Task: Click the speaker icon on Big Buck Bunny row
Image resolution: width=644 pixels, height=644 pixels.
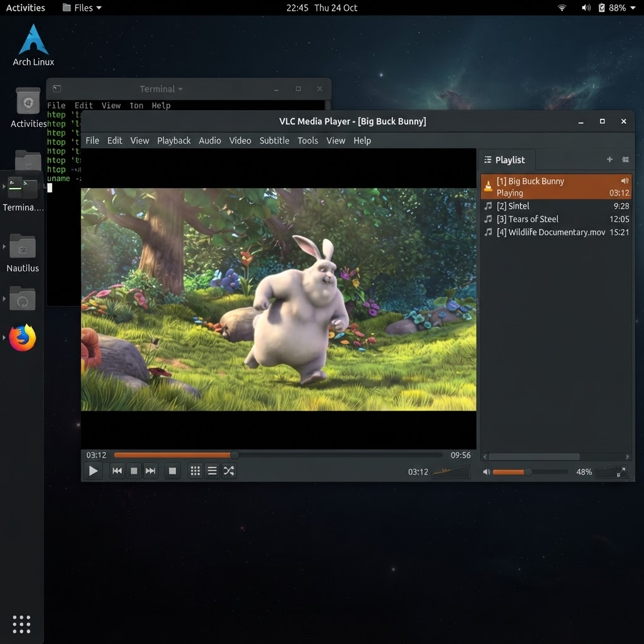Action: coord(625,180)
